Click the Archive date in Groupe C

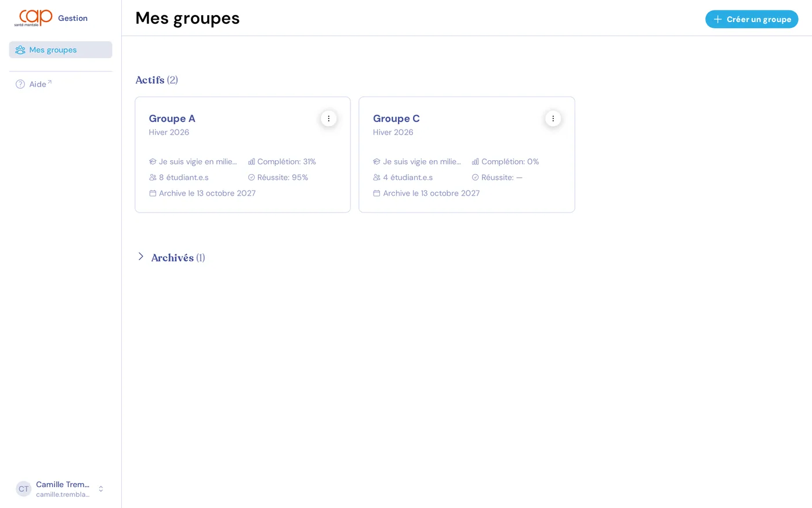click(x=432, y=193)
